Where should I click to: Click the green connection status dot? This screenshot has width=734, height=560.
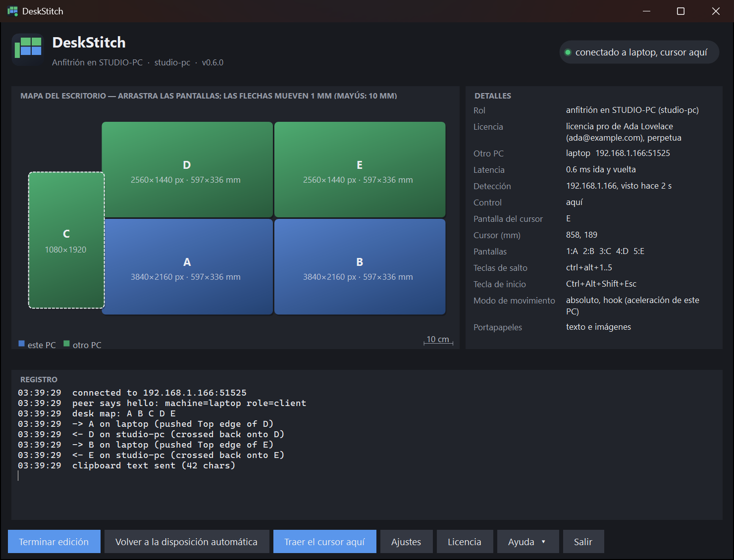tap(568, 52)
